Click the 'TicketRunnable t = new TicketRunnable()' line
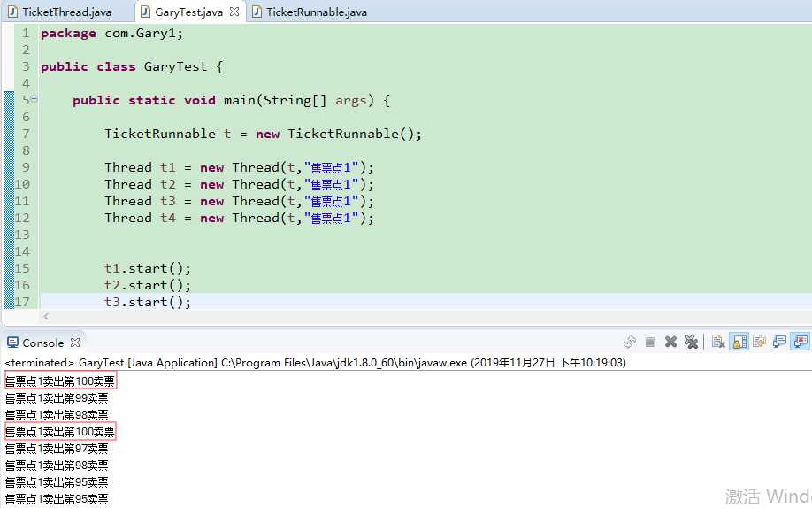Viewport: 812px width, 508px height. tap(263, 134)
